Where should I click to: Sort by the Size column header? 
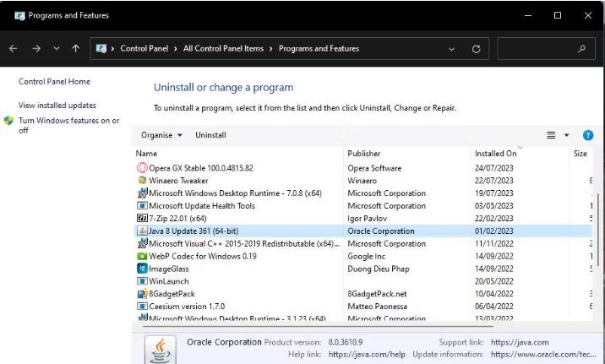point(580,154)
